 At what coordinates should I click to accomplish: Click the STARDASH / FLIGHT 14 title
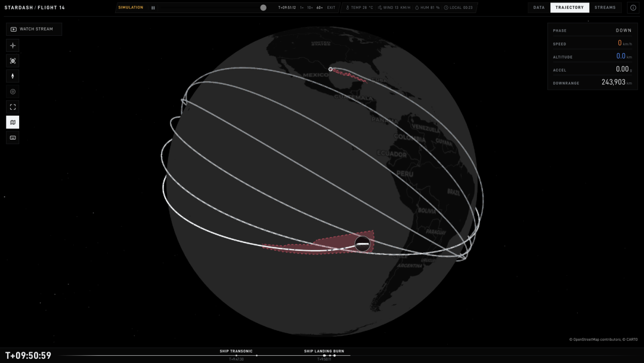35,7
